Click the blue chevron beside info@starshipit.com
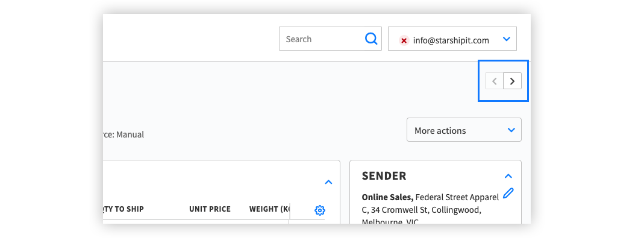Image resolution: width=644 pixels, height=240 pixels. tap(507, 39)
